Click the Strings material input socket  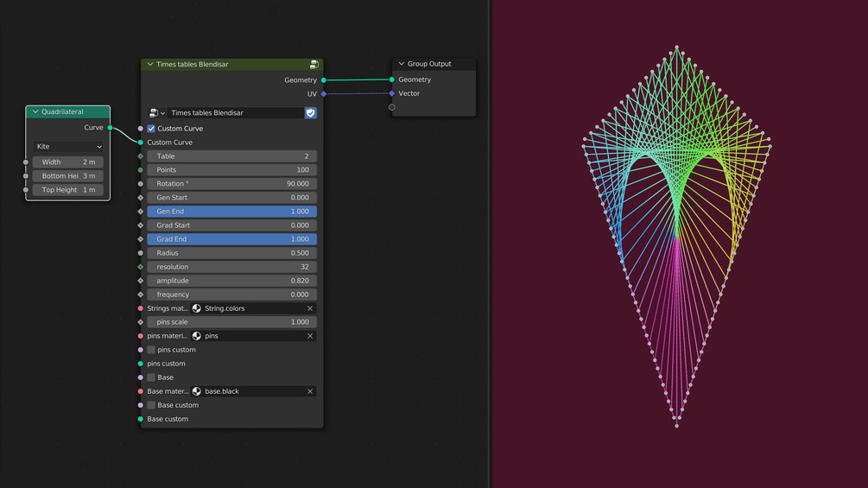[141, 308]
